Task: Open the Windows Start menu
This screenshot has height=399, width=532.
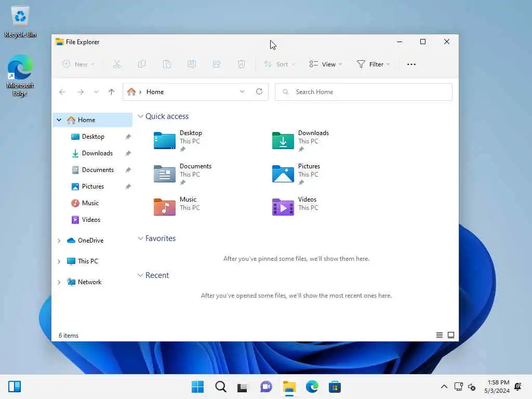Action: click(198, 387)
